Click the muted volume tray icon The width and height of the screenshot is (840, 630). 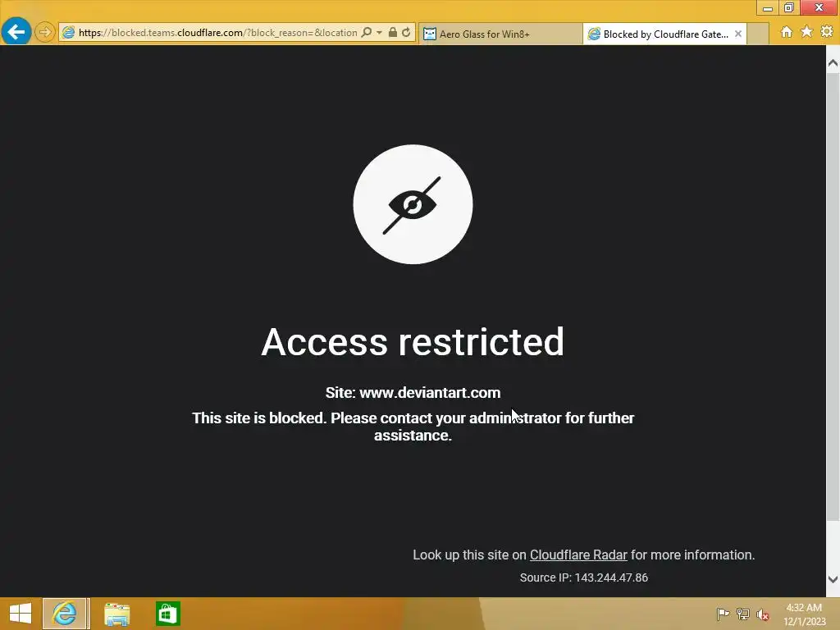(762, 614)
